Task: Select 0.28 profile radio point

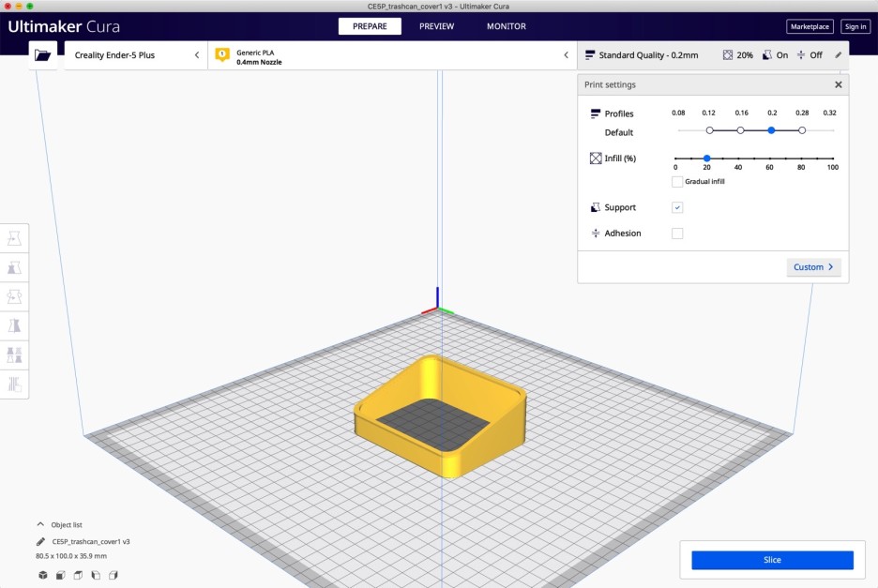Action: tap(802, 130)
